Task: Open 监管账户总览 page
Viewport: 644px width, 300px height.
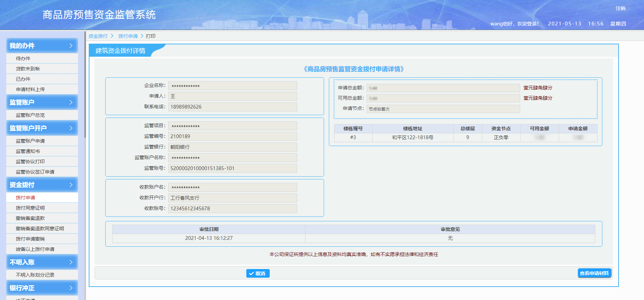Action: 30,115
